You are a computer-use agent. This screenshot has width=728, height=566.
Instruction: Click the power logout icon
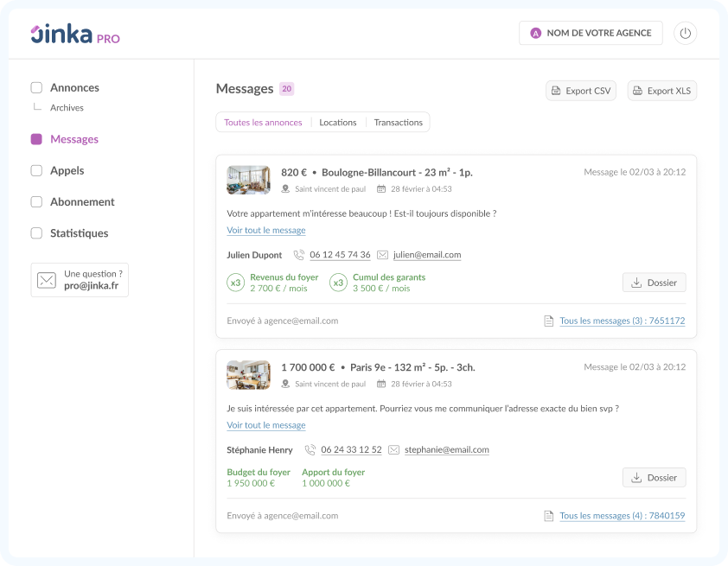[685, 33]
